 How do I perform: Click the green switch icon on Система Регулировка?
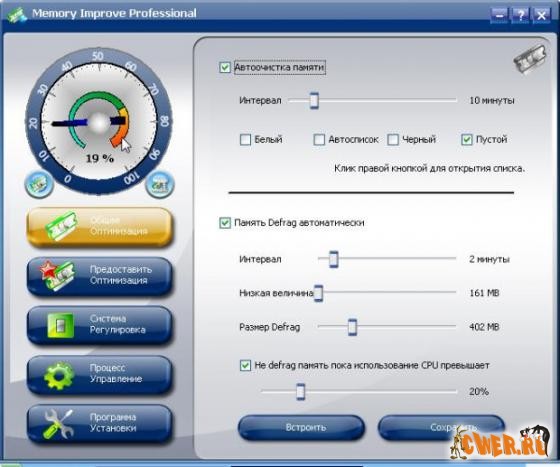(61, 326)
